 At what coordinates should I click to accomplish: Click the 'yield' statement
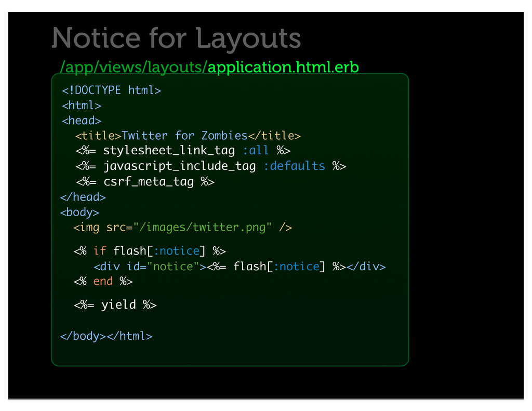click(115, 305)
